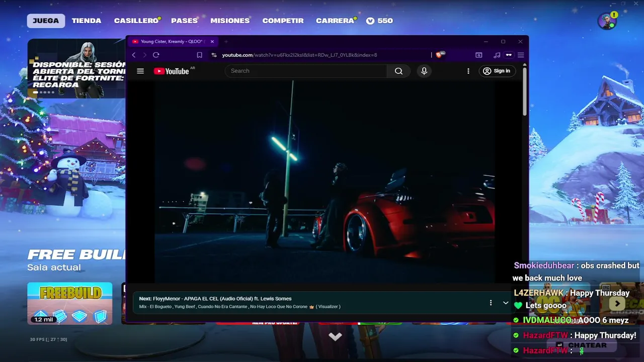Open the TIENDA tab
644x362 pixels.
point(87,21)
